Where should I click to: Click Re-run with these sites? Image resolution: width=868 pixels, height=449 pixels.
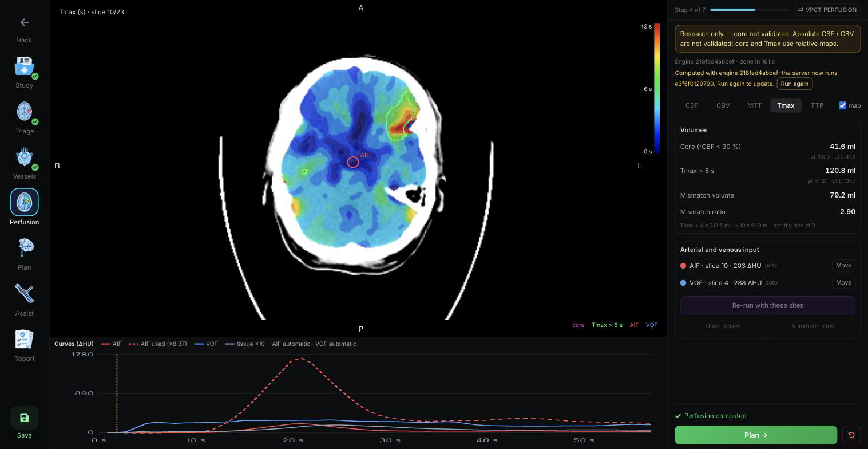click(768, 305)
